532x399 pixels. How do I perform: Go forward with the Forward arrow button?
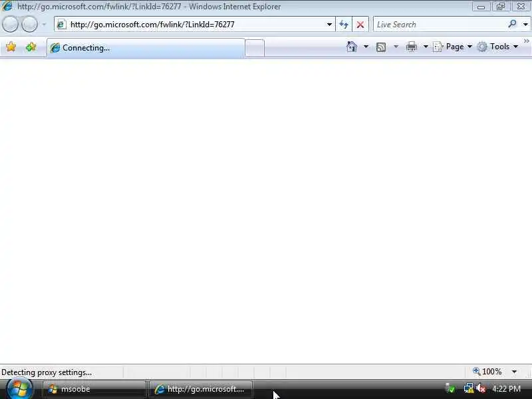(29, 25)
